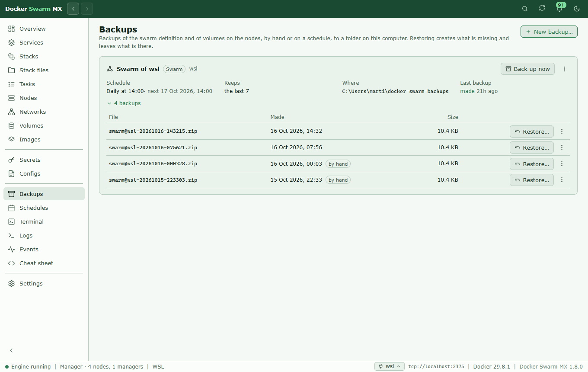Open more options for the swarm@wsl-20261016-075621.zip row

pos(562,148)
